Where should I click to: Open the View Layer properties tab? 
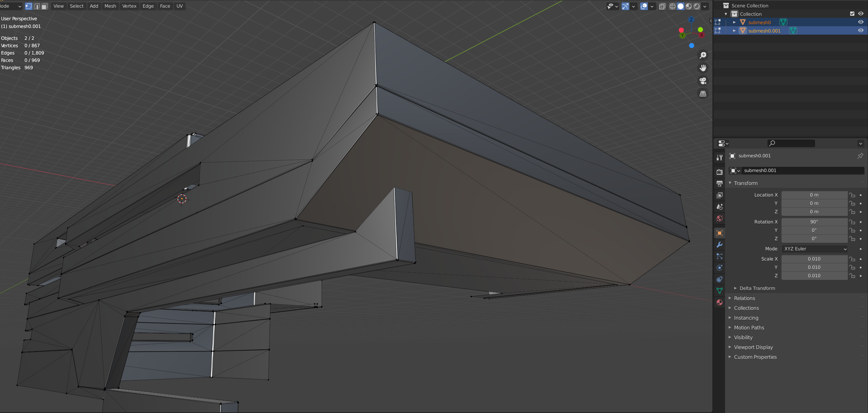719,195
